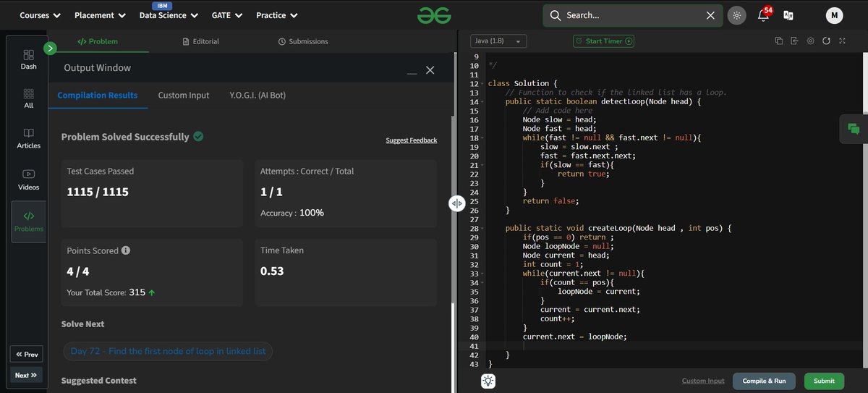Toggle the light/dark theme button

[736, 15]
